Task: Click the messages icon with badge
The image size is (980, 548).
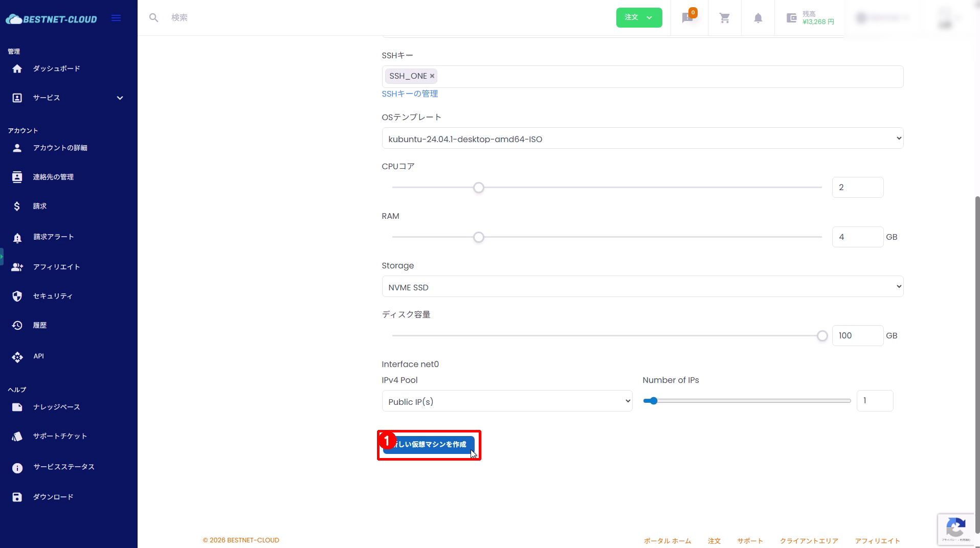Action: (687, 18)
